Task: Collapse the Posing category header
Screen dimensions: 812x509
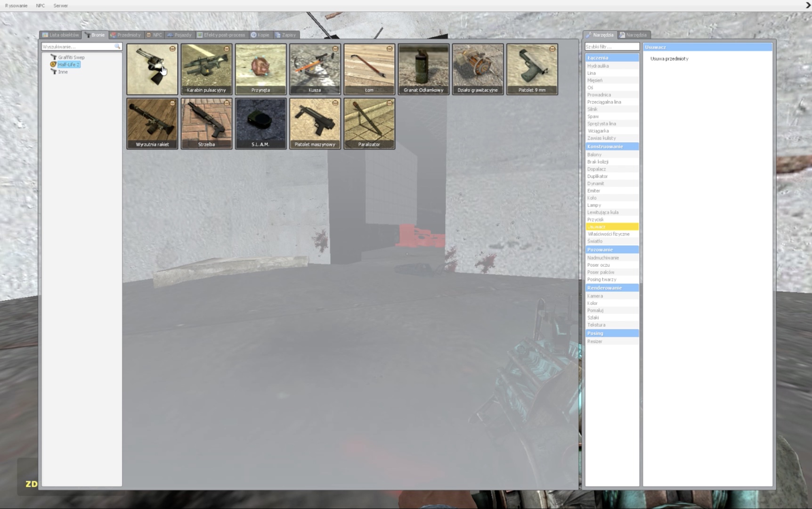Action: tap(612, 333)
